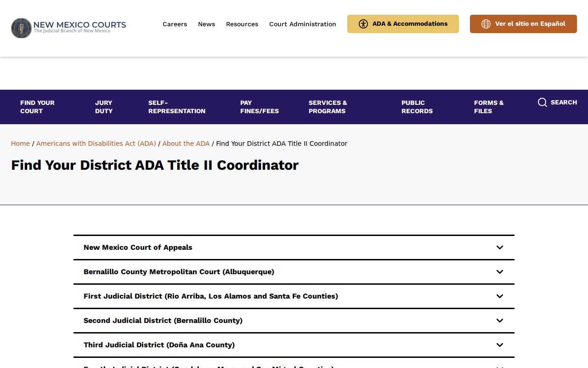Open the Pay Fines/Fees menu
Viewport: 588px width, 368px height.
click(260, 107)
